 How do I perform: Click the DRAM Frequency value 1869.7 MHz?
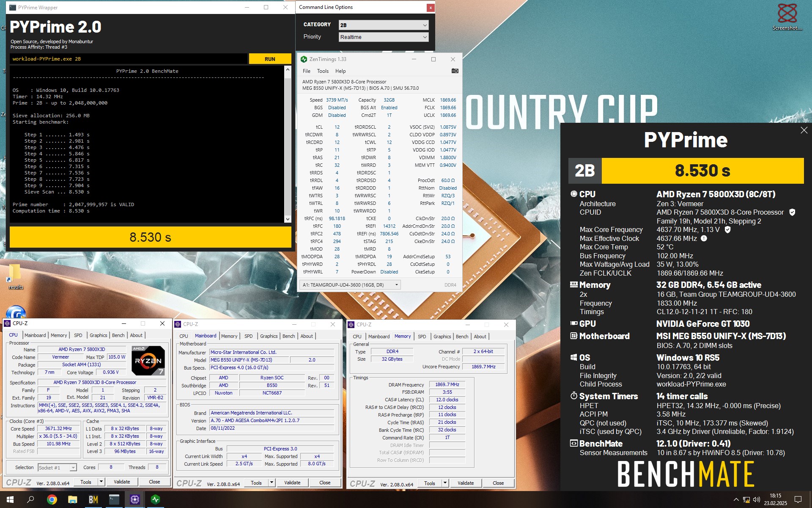pos(447,384)
